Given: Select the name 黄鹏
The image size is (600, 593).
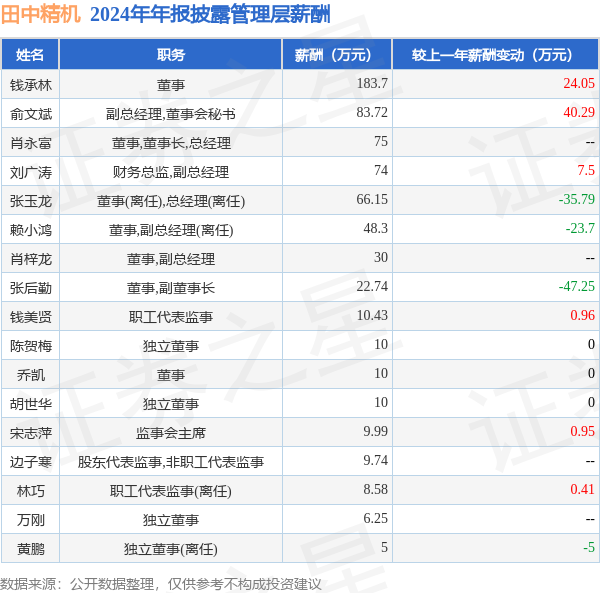Looking at the screenshot, I should click(31, 549).
